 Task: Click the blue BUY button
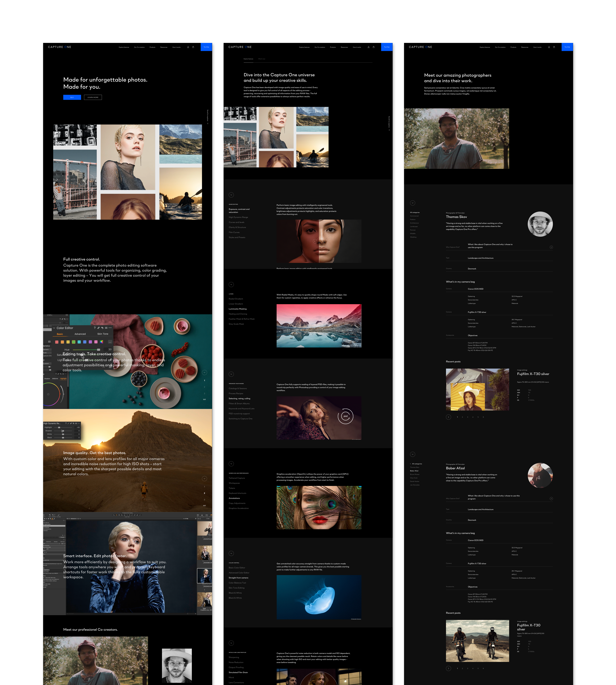pos(72,97)
